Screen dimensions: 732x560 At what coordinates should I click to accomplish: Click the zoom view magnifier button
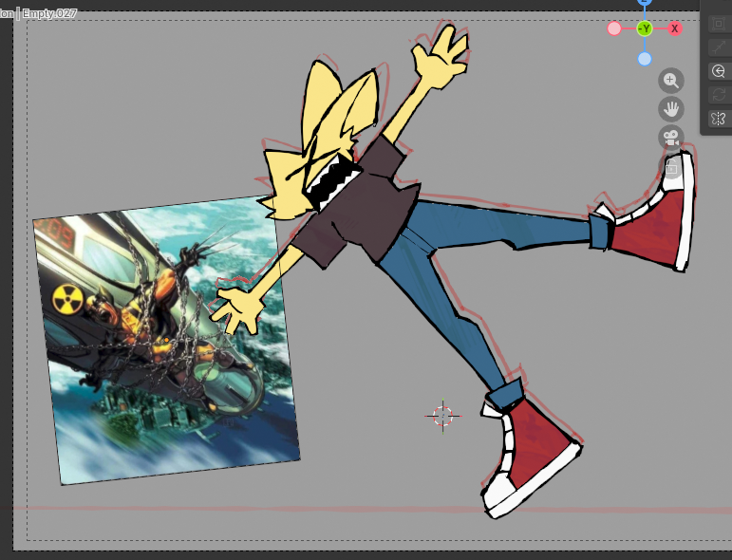671,81
